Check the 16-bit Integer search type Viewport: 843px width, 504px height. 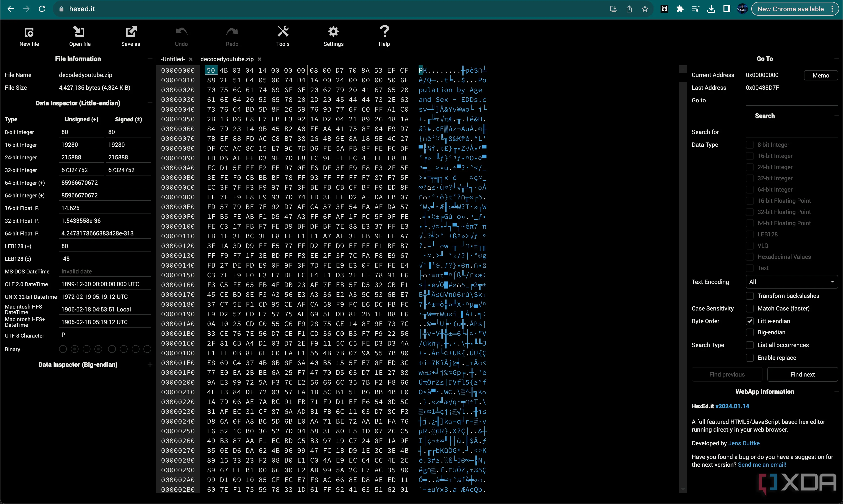(x=750, y=156)
